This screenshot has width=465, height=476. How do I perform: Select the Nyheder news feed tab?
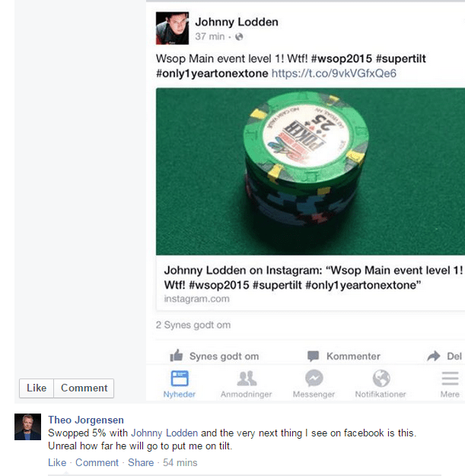pos(180,384)
